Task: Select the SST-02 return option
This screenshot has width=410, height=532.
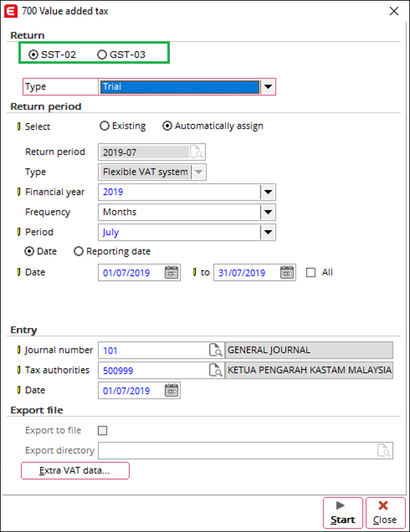Action: pyautogui.click(x=34, y=55)
